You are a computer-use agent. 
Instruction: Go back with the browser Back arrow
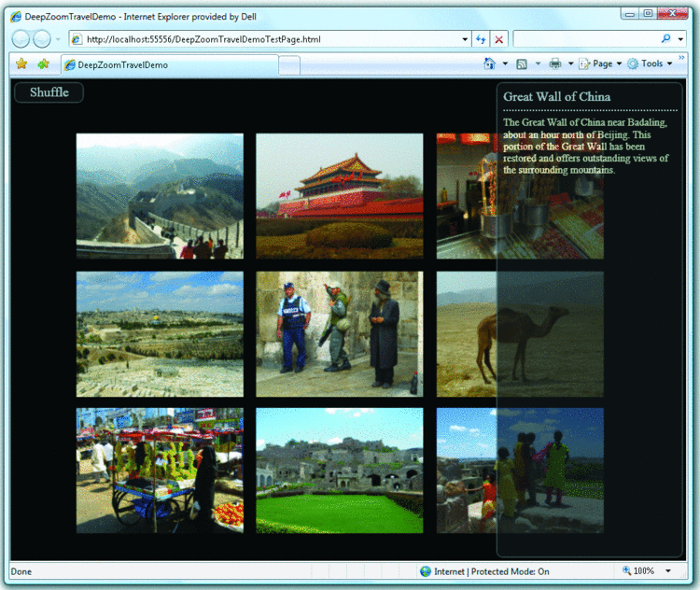pos(21,39)
